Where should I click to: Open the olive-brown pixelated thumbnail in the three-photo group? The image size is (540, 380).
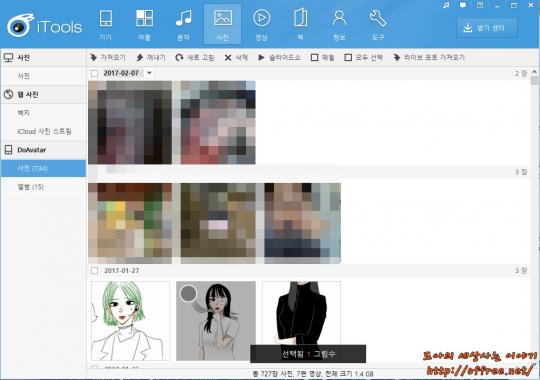click(218, 223)
